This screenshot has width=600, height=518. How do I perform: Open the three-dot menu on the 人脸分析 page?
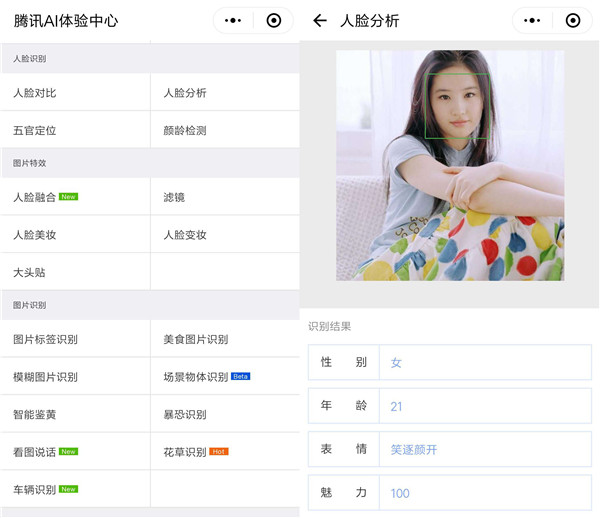(x=532, y=20)
